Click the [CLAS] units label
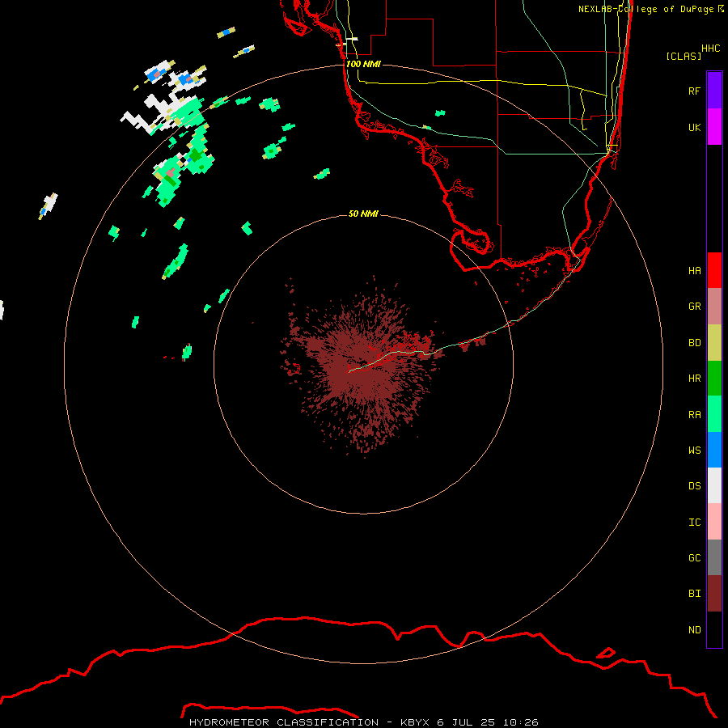Viewport: 728px width, 728px height. (684, 56)
